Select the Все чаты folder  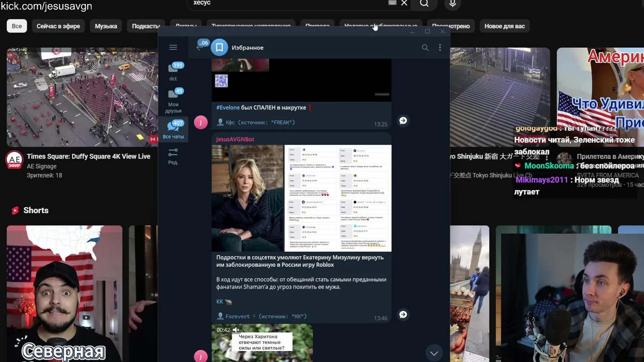[x=173, y=130]
